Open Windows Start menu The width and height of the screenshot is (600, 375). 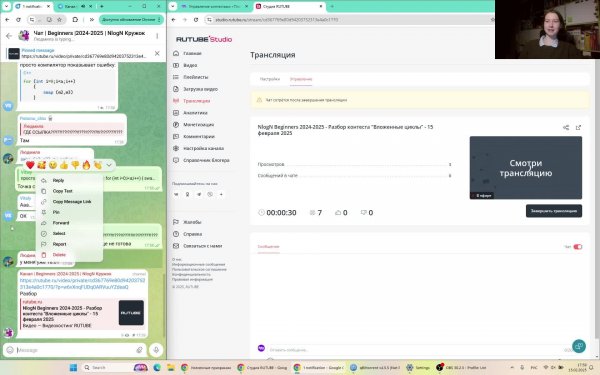[x=73, y=368]
